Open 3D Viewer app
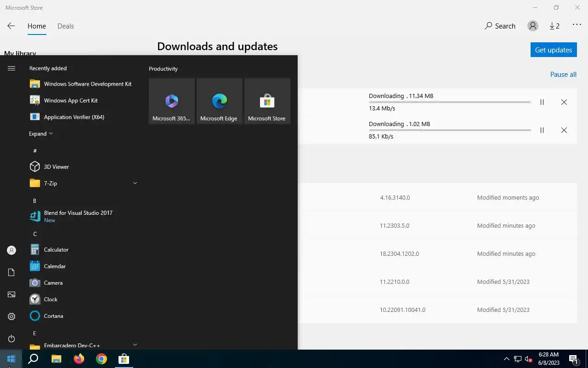 (x=83, y=167)
